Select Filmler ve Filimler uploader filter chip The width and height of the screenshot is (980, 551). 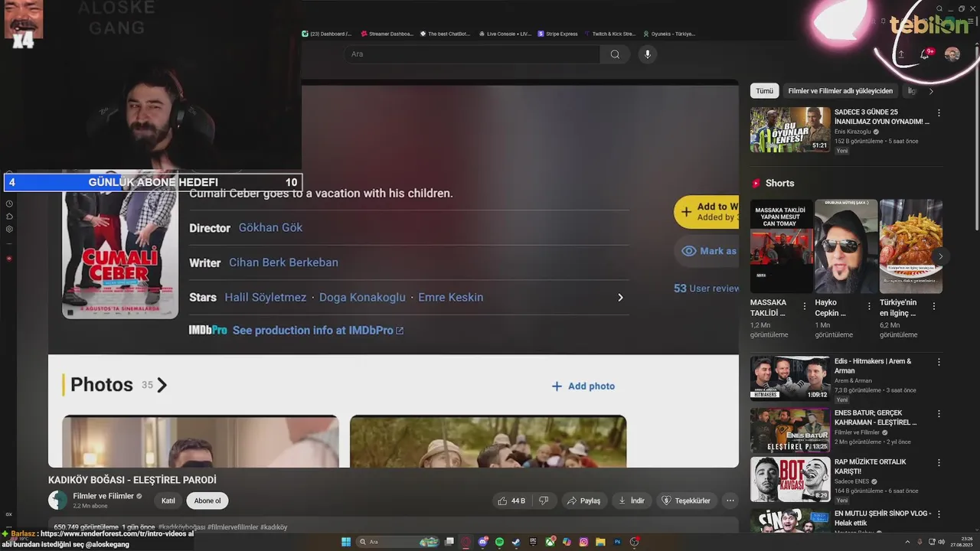point(841,91)
